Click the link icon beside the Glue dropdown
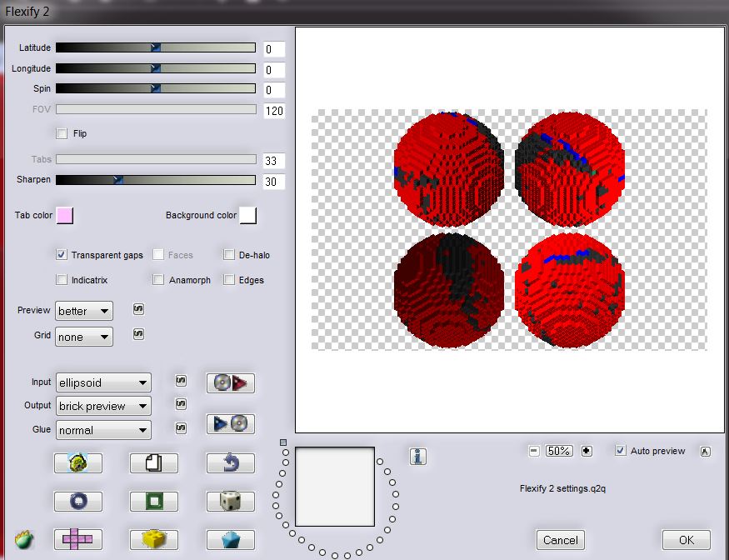 tap(182, 428)
